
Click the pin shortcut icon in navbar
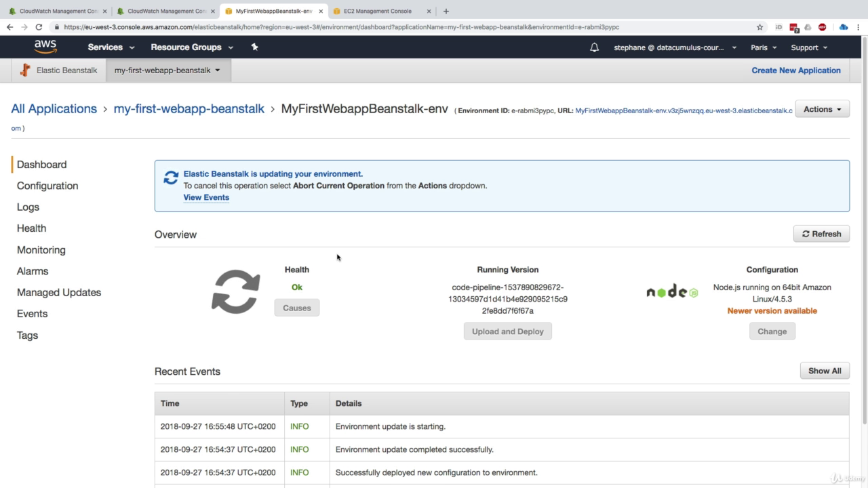tap(254, 47)
